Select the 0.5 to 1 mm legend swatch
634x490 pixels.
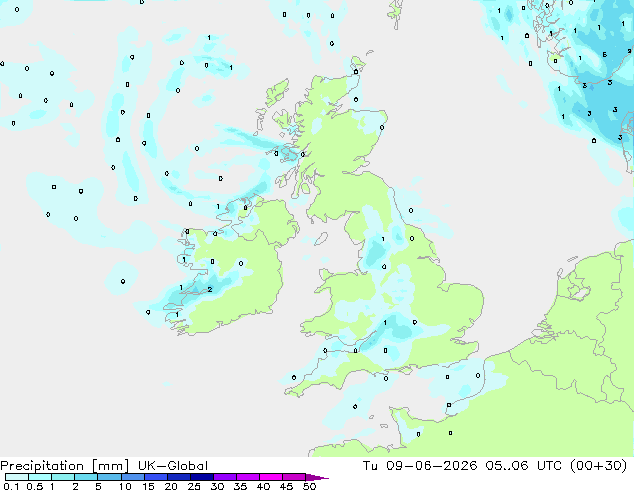coord(40,477)
